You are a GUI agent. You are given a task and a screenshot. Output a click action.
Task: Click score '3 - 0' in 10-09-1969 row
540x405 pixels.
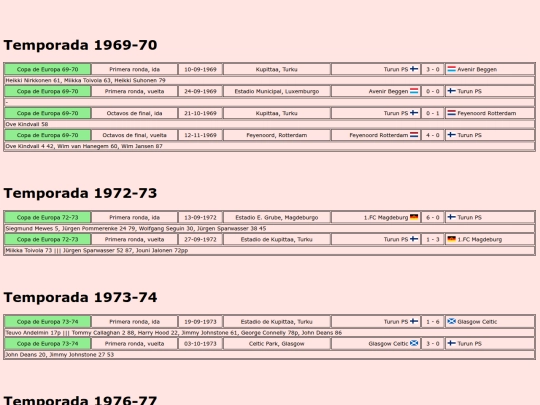pyautogui.click(x=433, y=69)
